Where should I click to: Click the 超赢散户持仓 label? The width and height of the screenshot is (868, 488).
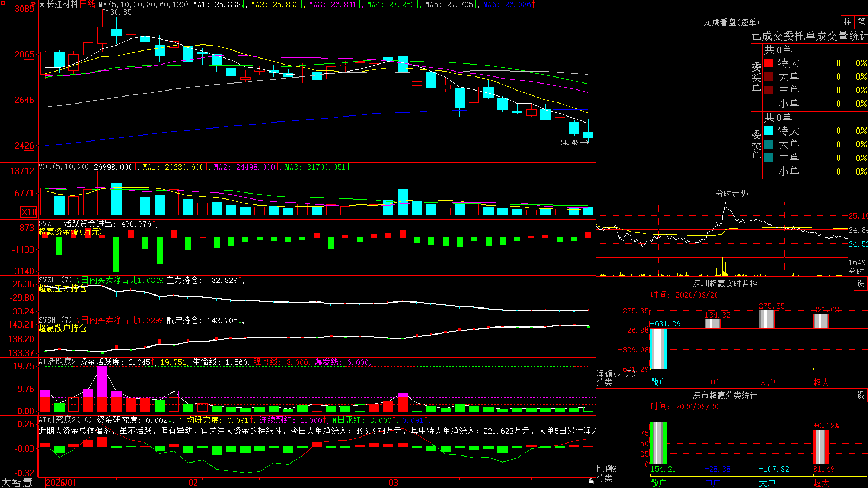[x=62, y=328]
